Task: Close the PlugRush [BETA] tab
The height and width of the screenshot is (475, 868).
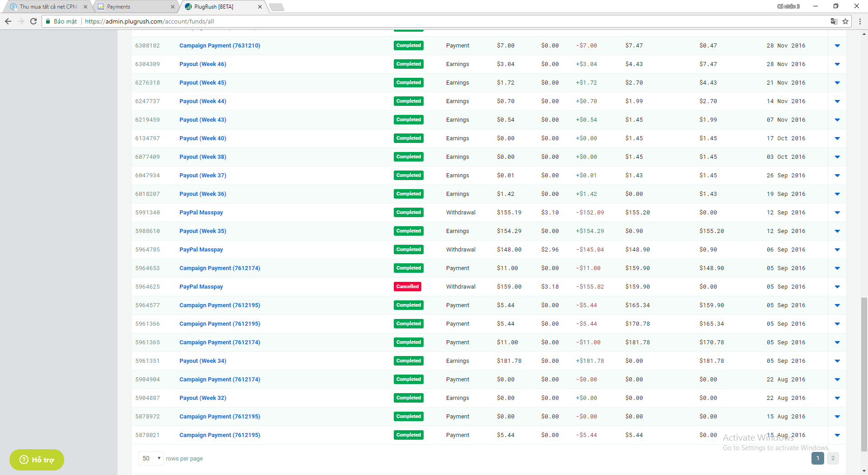Action: pyautogui.click(x=260, y=7)
